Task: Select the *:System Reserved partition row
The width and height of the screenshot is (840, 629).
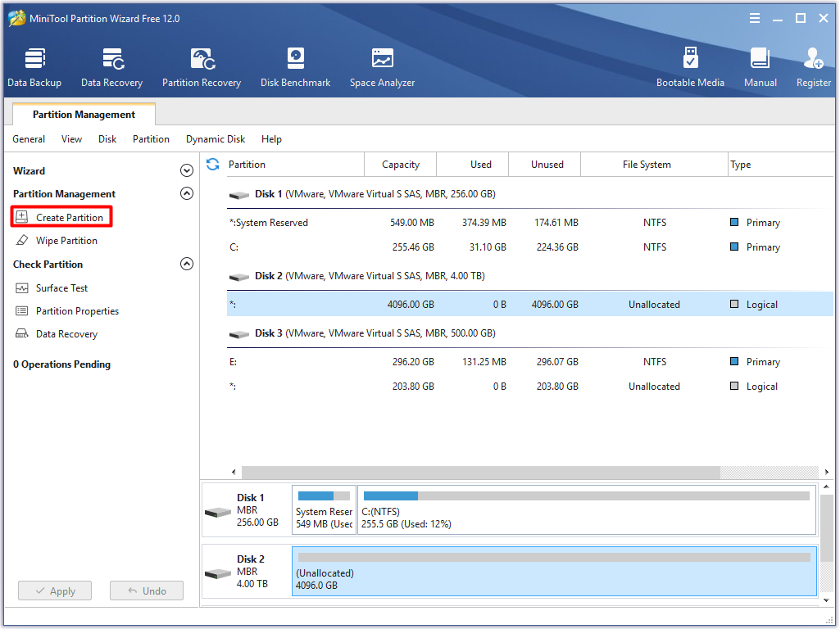Action: pos(530,223)
